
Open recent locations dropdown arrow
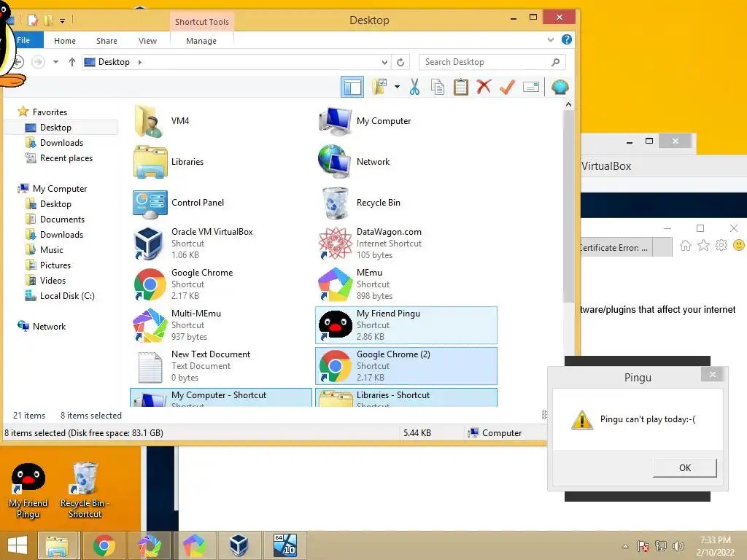(55, 62)
